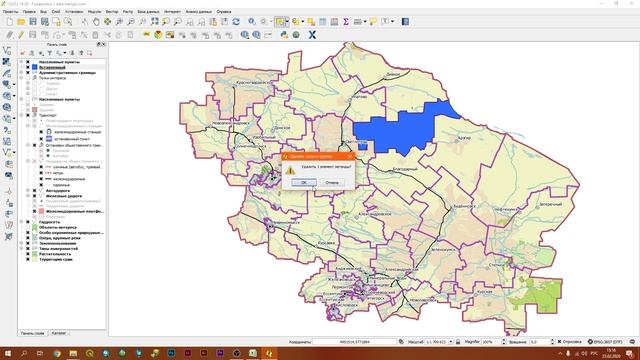This screenshot has width=640, height=360.
Task: Click the Magnifier percentage field
Action: click(x=491, y=342)
